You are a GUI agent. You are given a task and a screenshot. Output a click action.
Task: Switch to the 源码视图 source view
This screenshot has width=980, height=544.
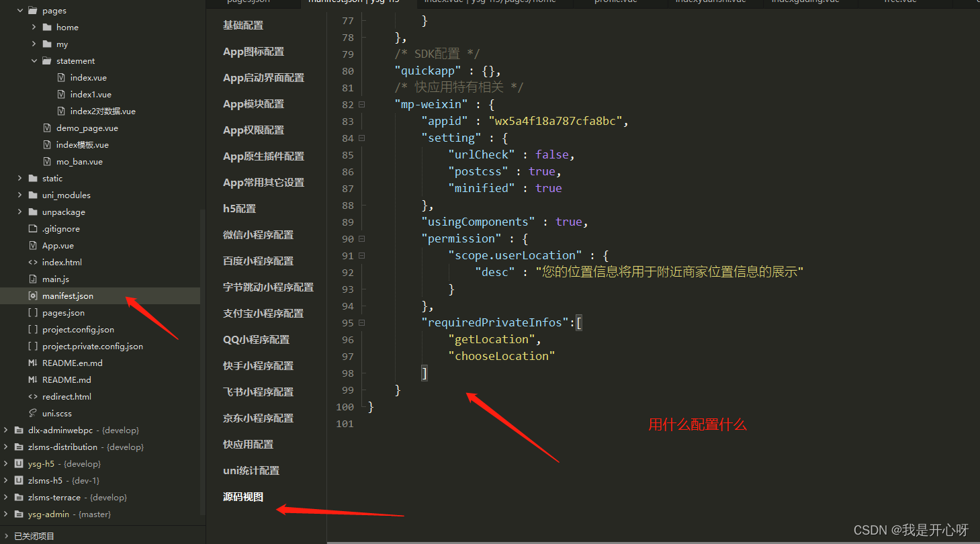tap(243, 497)
